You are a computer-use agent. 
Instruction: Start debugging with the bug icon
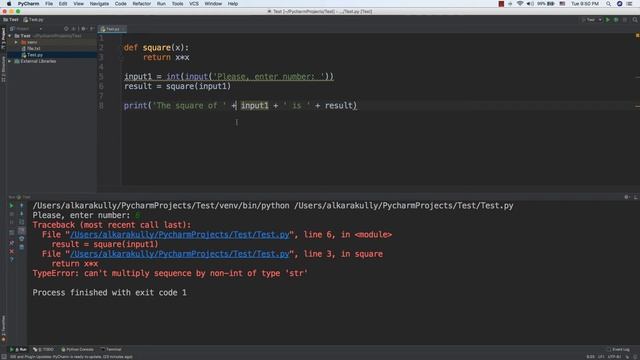click(616, 20)
